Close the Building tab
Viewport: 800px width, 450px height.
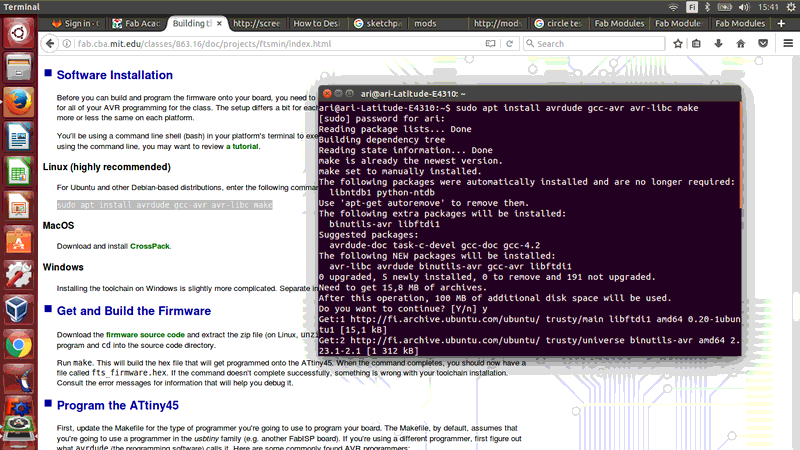click(219, 23)
